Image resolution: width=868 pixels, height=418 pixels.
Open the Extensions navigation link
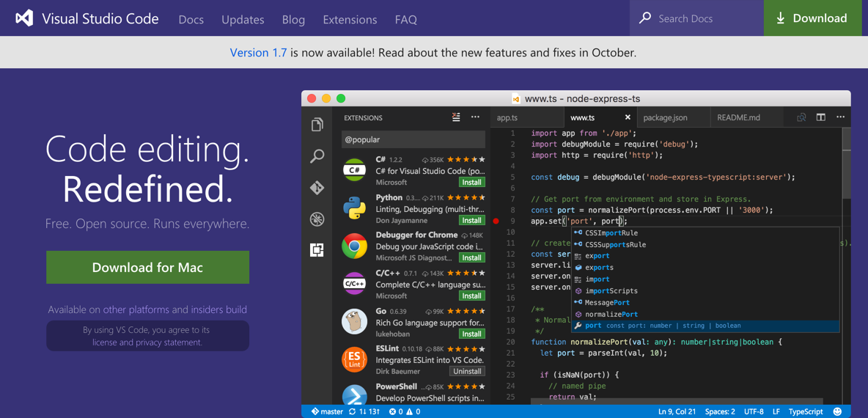(350, 20)
